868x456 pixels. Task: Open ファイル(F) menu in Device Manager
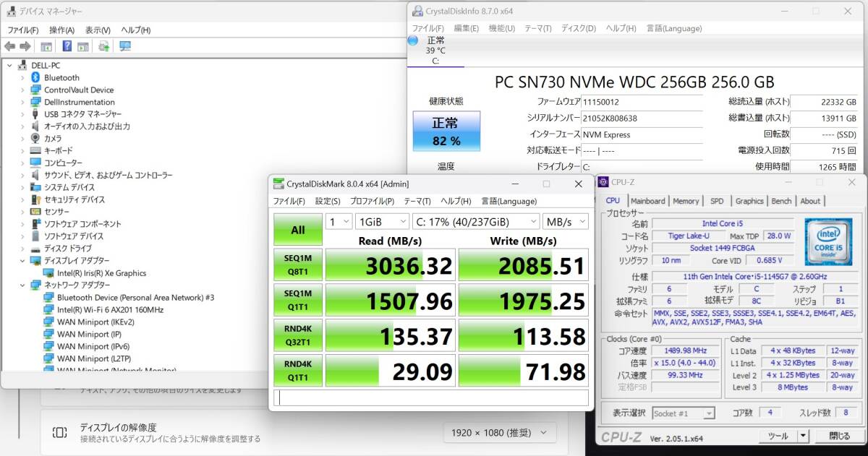pos(23,30)
